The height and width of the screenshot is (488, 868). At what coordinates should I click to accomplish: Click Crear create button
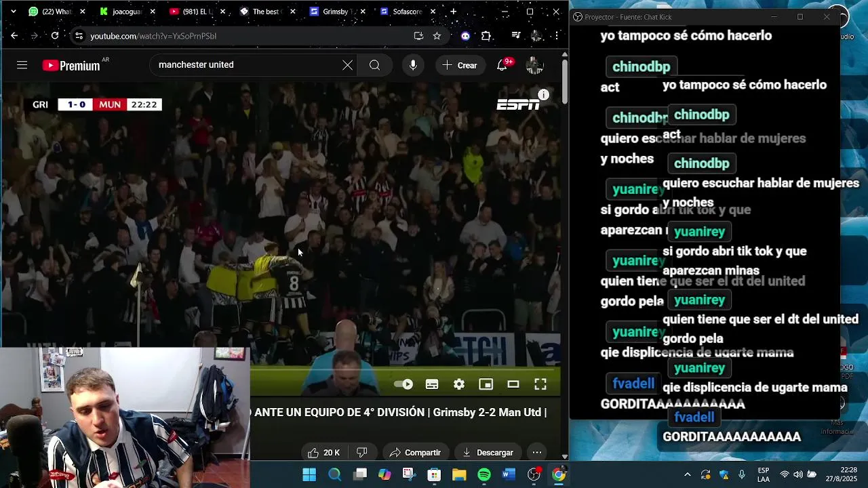click(x=460, y=65)
